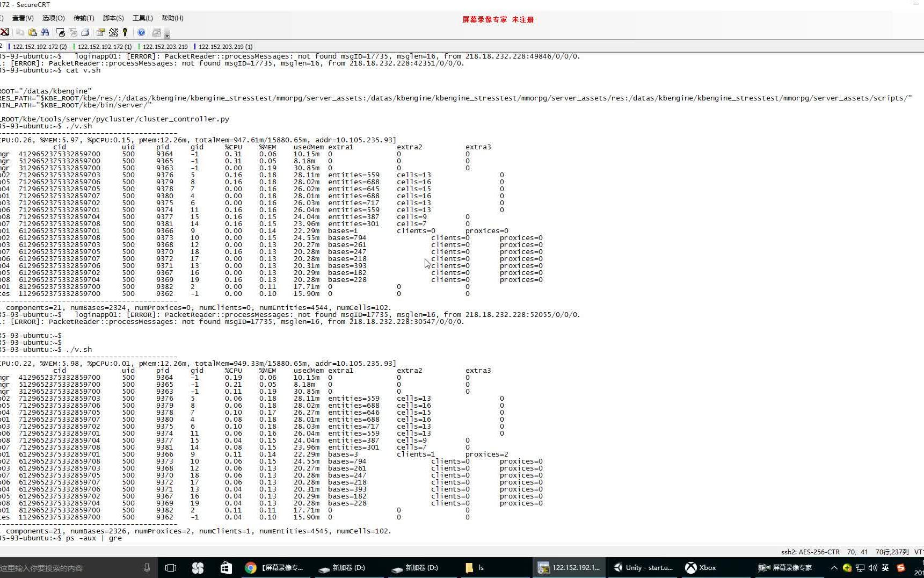Click the greyed tile sessions icon
This screenshot has width=924, height=578.
click(x=157, y=32)
